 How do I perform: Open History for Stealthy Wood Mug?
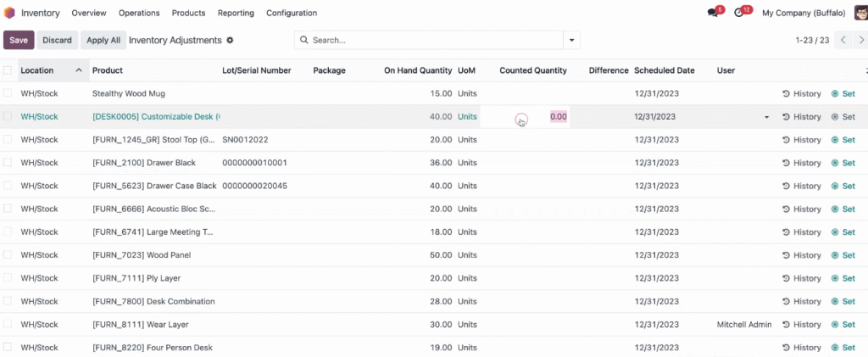802,93
